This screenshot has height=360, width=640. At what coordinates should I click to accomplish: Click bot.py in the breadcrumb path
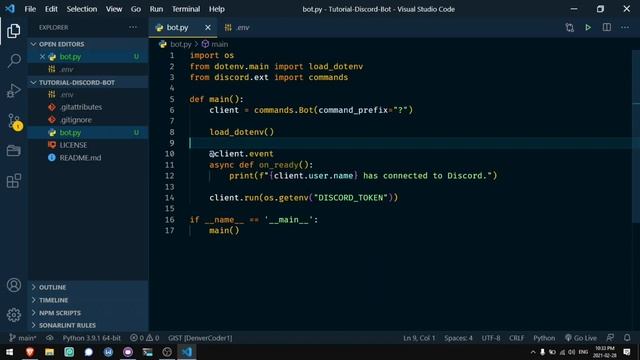(176, 44)
